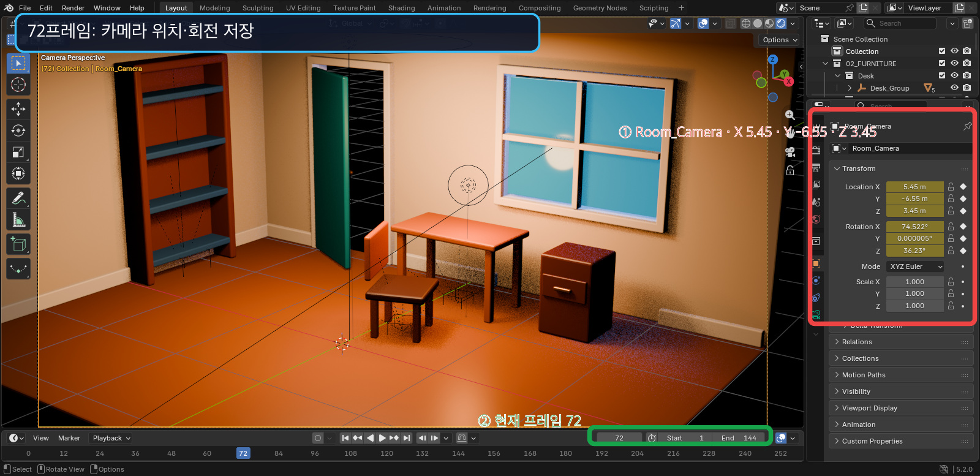Switch to Geometry Nodes workspace tab
The height and width of the screenshot is (476, 980).
tap(600, 8)
